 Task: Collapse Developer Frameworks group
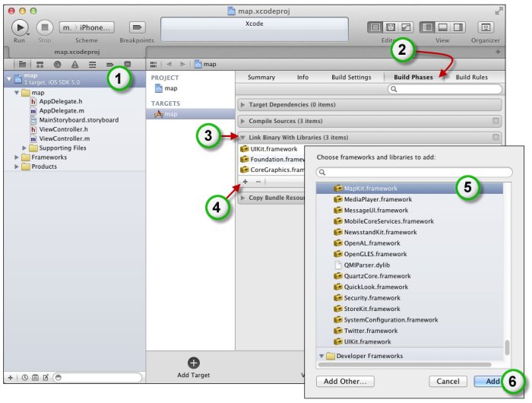pos(321,356)
